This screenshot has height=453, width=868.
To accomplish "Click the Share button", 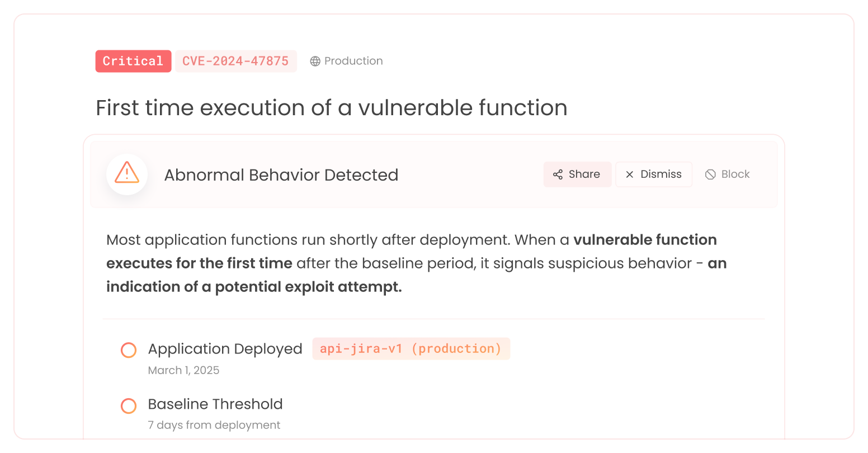I will pos(577,174).
